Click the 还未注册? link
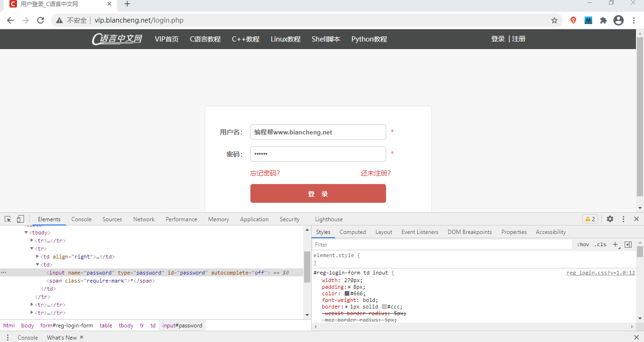The width and height of the screenshot is (644, 342). click(x=376, y=173)
